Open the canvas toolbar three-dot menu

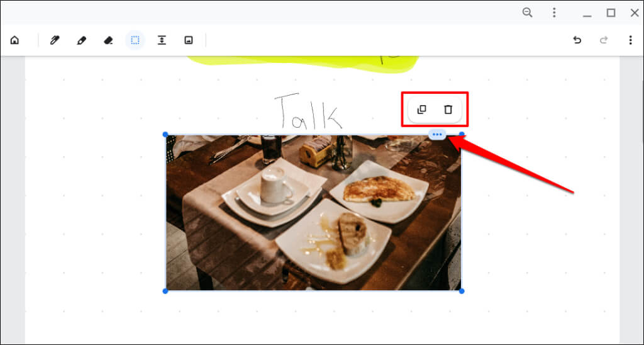tap(630, 40)
